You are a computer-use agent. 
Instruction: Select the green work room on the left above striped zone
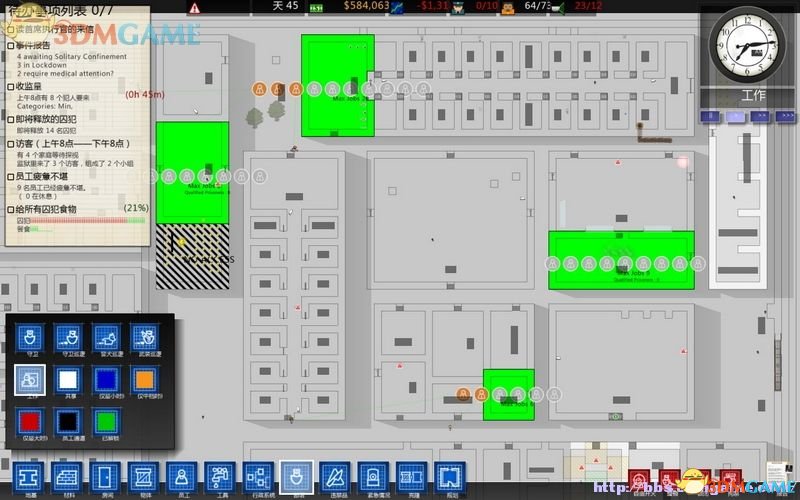[192, 172]
